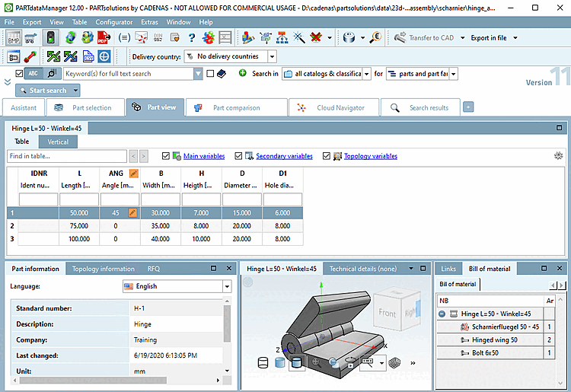Toggle the Topology variables checkbox
571x392 pixels.
(327, 156)
